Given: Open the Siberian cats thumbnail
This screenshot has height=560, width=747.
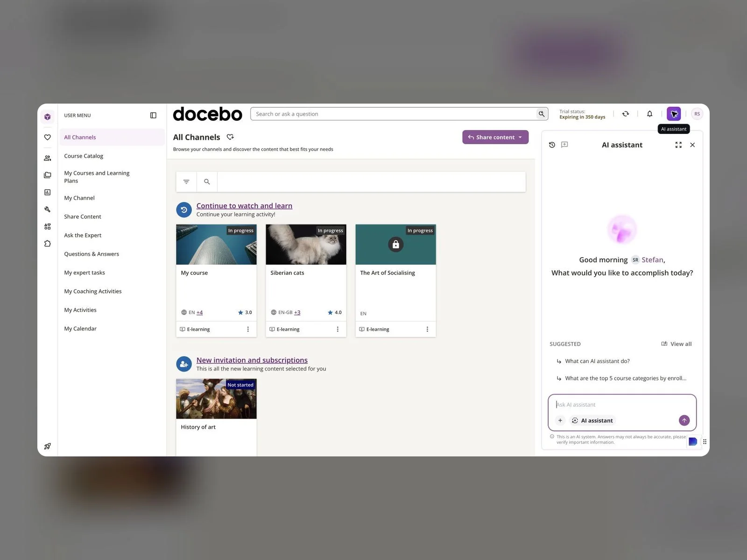Looking at the screenshot, I should pyautogui.click(x=306, y=245).
